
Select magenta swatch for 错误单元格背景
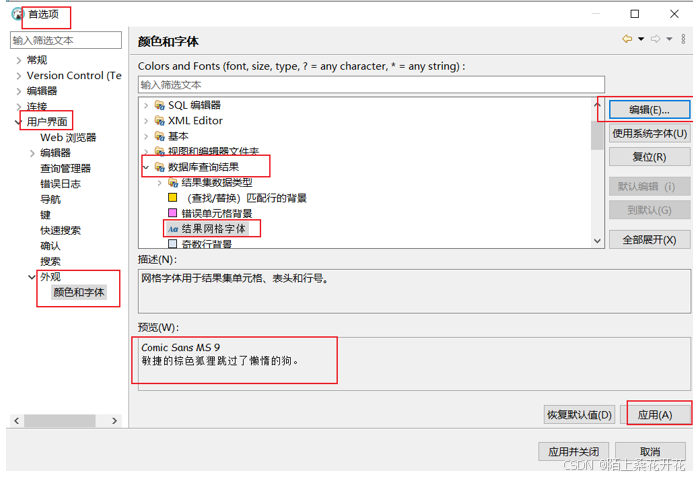pos(173,213)
